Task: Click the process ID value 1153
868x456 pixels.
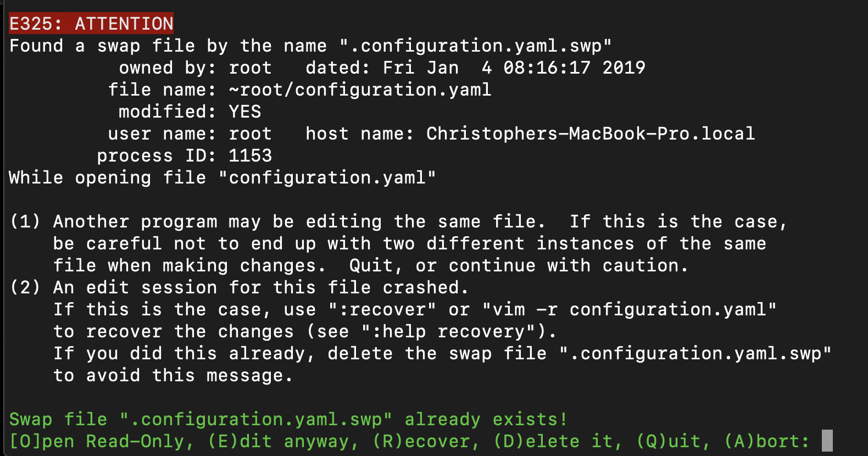Action: (x=250, y=155)
